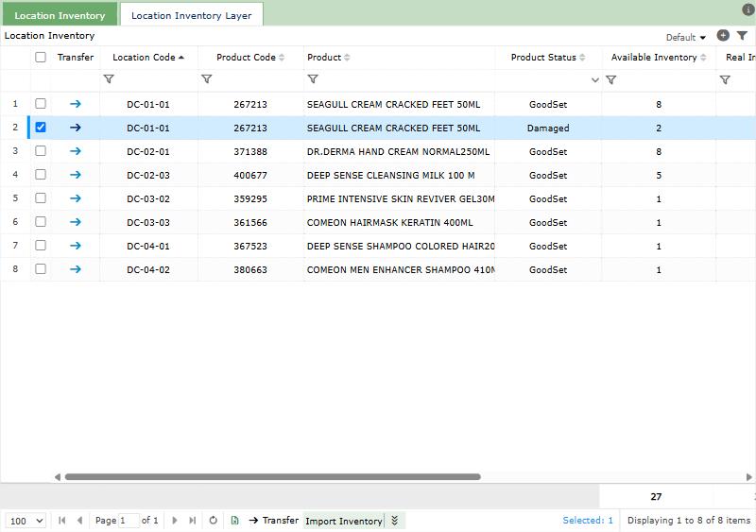Check the COMEON HAIRMASK KERATIN checkbox

[41, 222]
